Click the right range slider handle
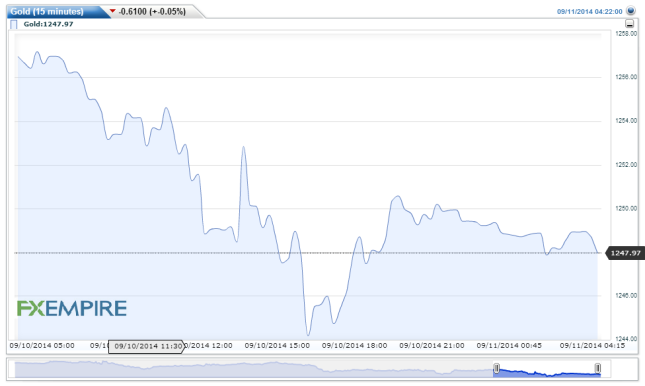Screen dimensions: 645x386 598,368
